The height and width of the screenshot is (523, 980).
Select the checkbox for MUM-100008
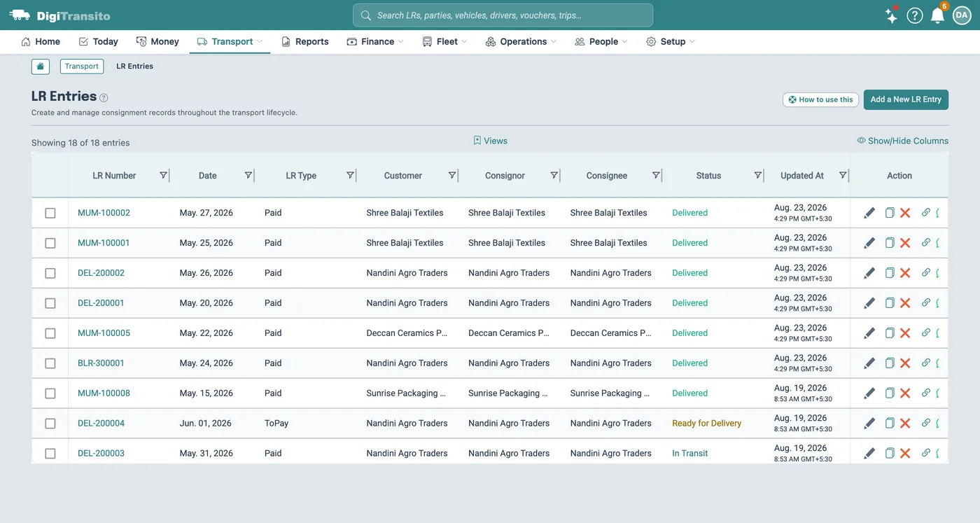pyautogui.click(x=50, y=393)
